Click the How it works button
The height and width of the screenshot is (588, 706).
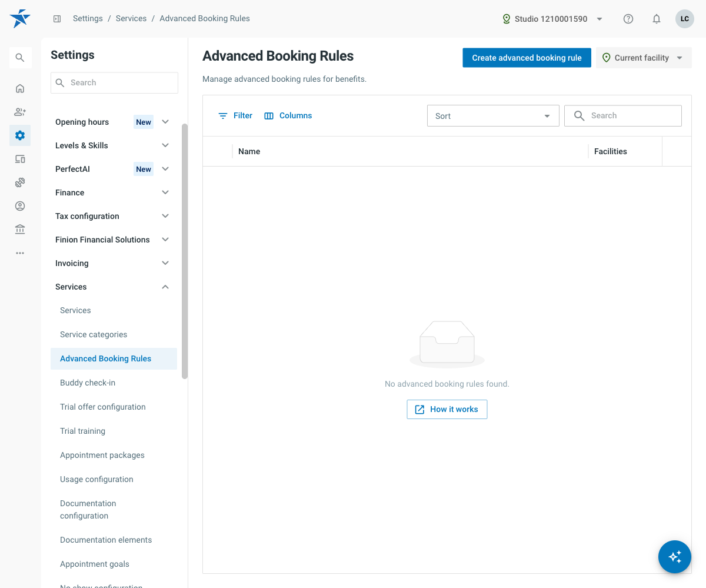447,409
